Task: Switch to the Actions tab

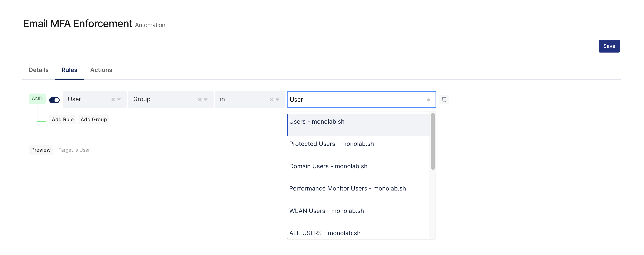Action: coord(101,70)
